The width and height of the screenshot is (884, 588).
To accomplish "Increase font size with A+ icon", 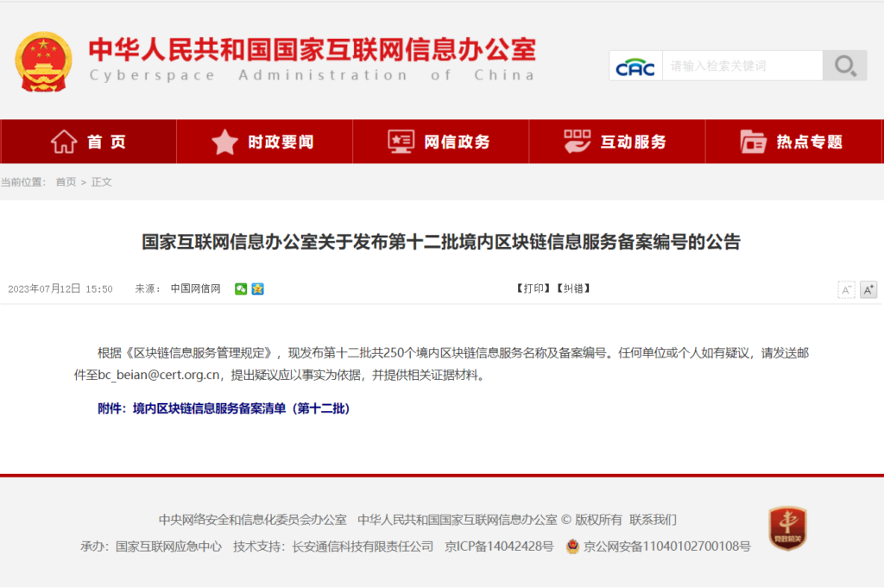I will pyautogui.click(x=868, y=290).
